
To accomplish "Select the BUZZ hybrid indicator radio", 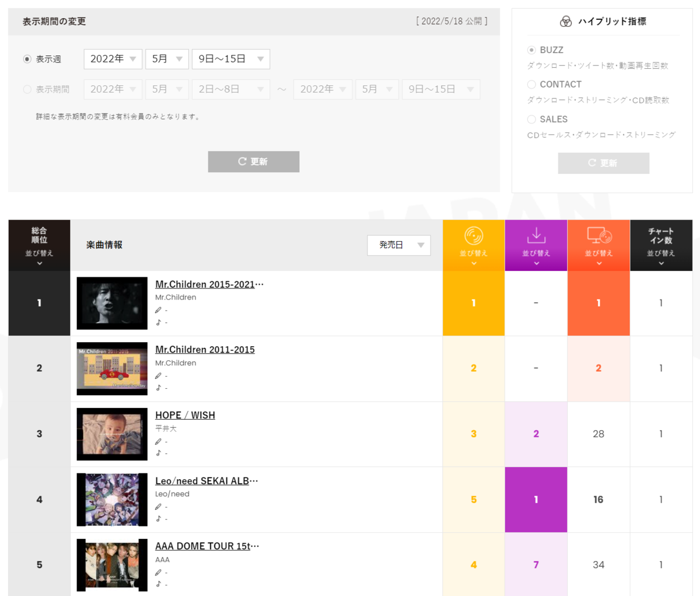I will coord(531,50).
